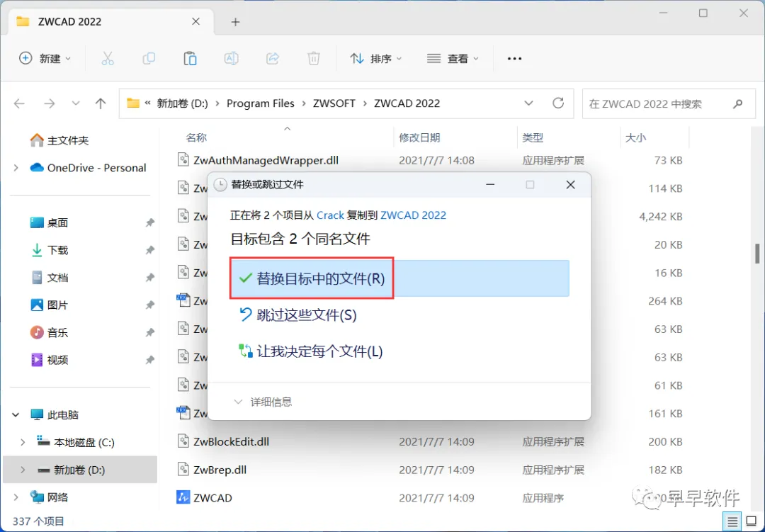
Task: Unpin 视频 from quick access
Action: [149, 360]
